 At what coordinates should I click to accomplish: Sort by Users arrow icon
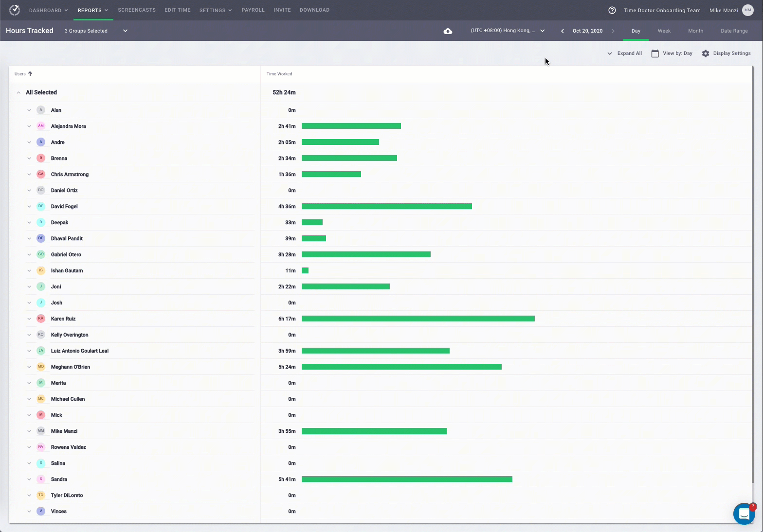tap(30, 74)
